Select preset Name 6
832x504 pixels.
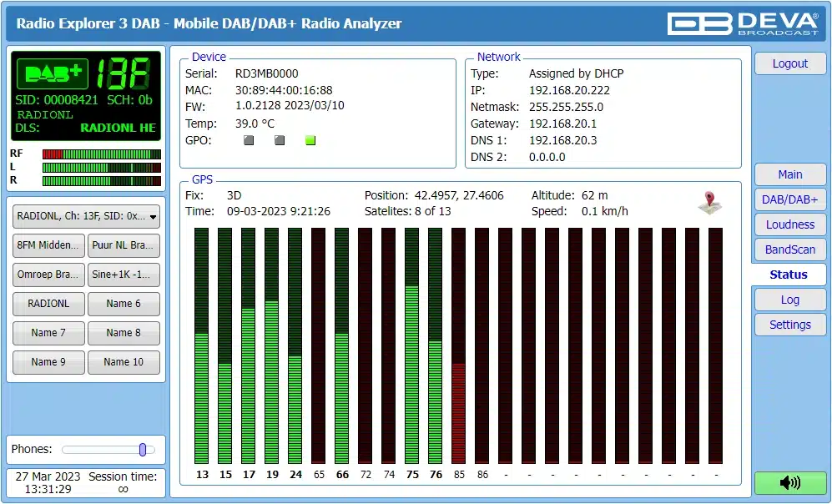pyautogui.click(x=124, y=304)
